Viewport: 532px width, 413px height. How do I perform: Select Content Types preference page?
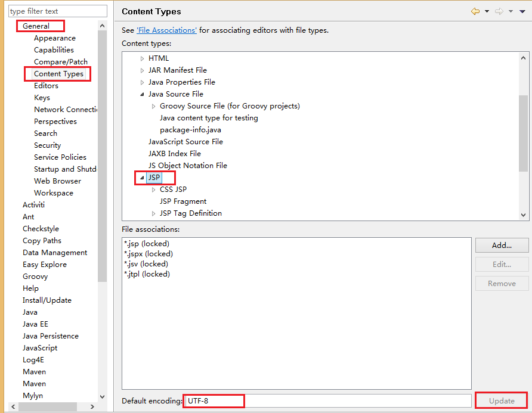pyautogui.click(x=58, y=73)
